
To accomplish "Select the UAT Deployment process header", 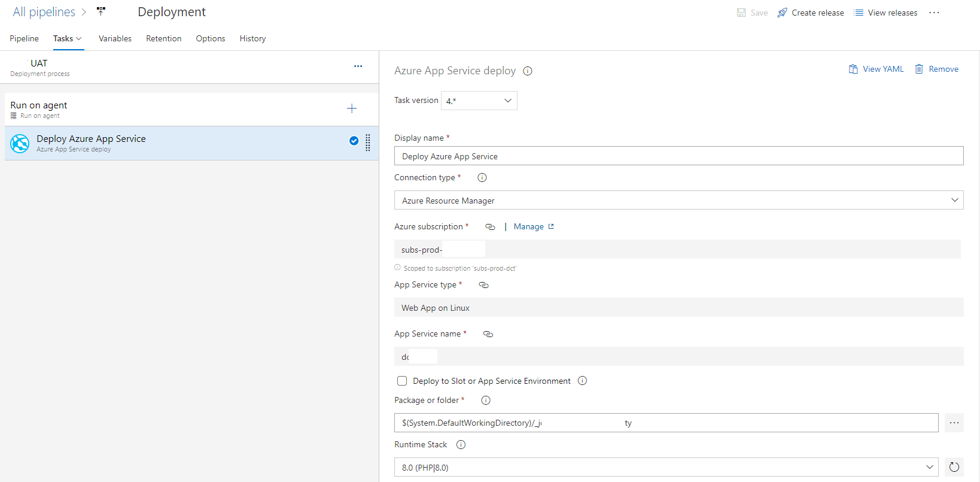I will point(189,67).
